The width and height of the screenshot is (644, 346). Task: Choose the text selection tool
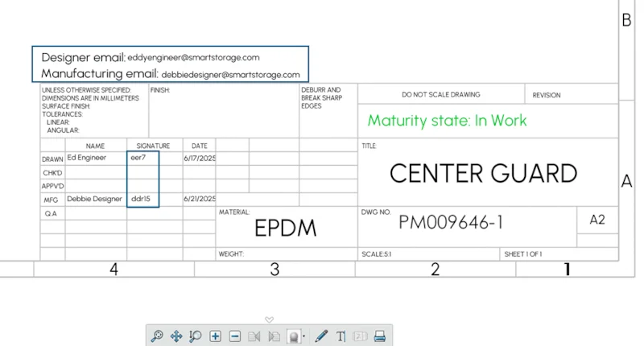(x=341, y=336)
